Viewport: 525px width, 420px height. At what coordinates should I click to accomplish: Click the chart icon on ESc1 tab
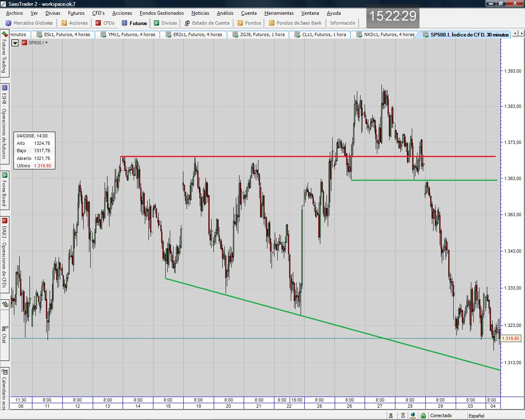pyautogui.click(x=39, y=34)
